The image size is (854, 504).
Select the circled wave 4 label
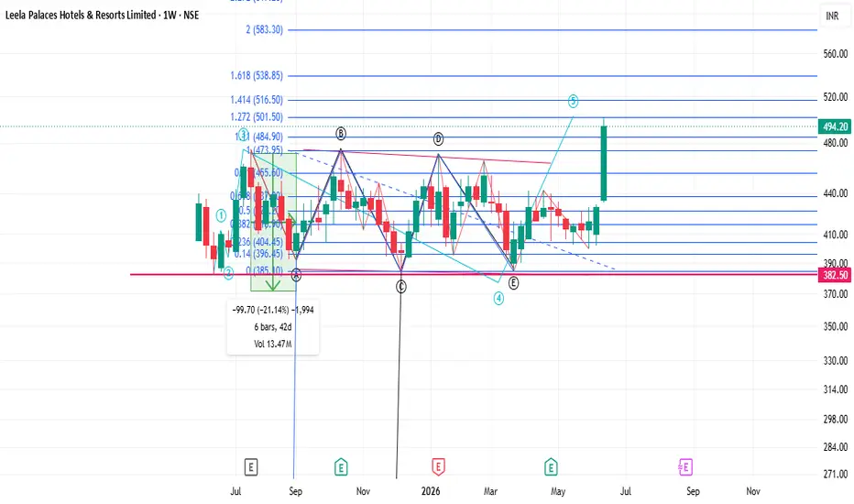click(x=498, y=298)
